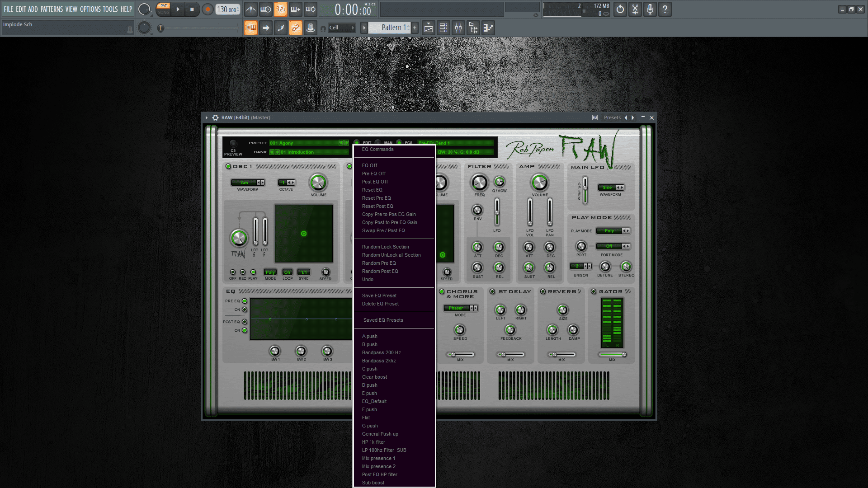The width and height of the screenshot is (868, 488).
Task: Open the TOOLS menu
Action: coord(110,9)
